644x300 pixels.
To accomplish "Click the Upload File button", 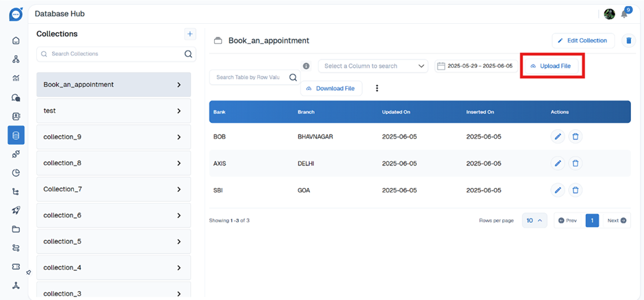I will click(552, 66).
